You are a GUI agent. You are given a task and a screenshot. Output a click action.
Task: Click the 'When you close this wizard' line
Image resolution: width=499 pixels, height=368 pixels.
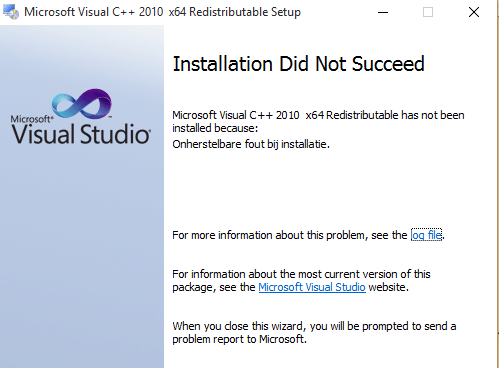pyautogui.click(x=314, y=326)
